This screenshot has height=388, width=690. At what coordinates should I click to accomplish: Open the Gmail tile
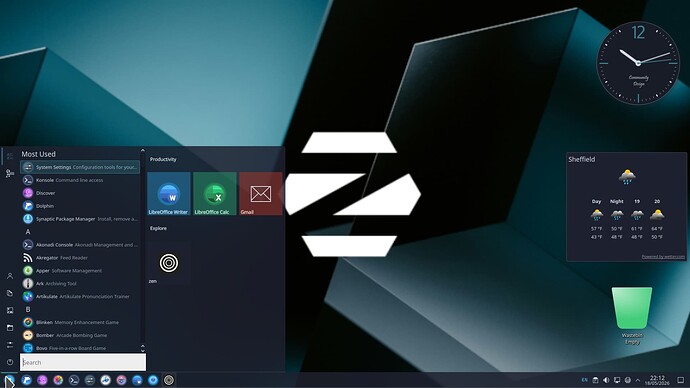tap(261, 194)
